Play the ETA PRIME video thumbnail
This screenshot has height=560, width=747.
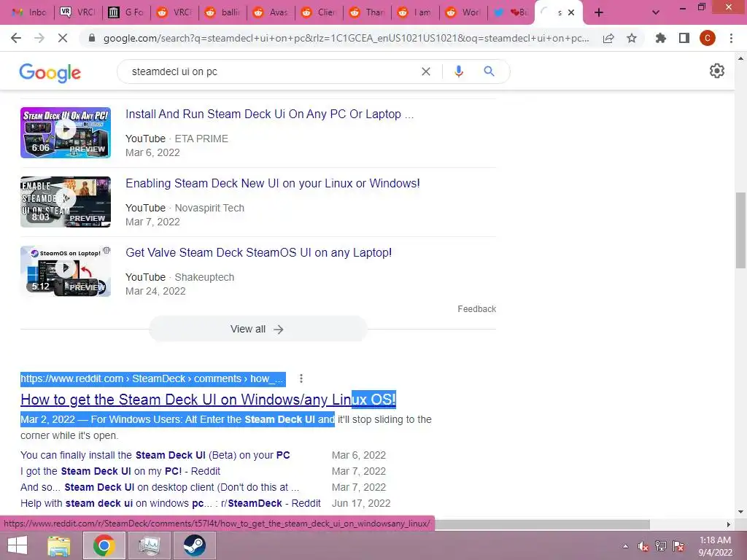[x=65, y=133]
